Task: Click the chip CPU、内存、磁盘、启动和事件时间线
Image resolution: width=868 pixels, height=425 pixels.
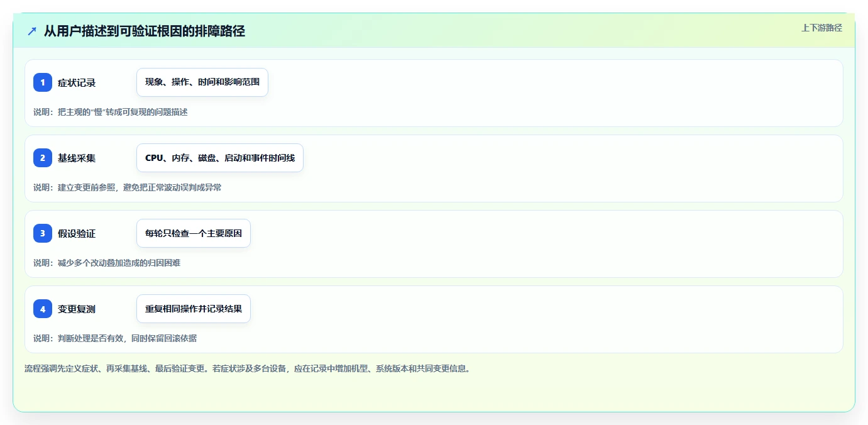Action: 220,158
